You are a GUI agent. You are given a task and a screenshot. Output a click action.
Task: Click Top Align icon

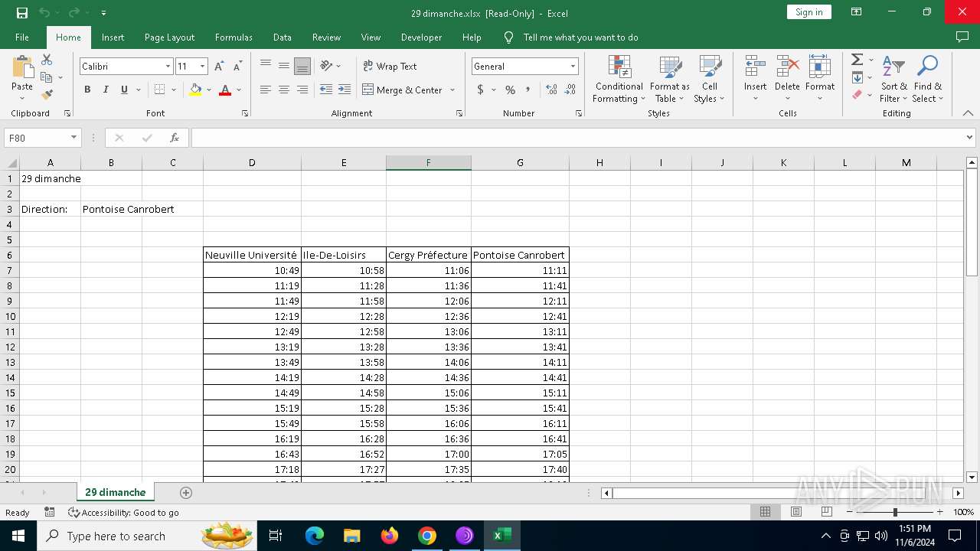pos(266,66)
